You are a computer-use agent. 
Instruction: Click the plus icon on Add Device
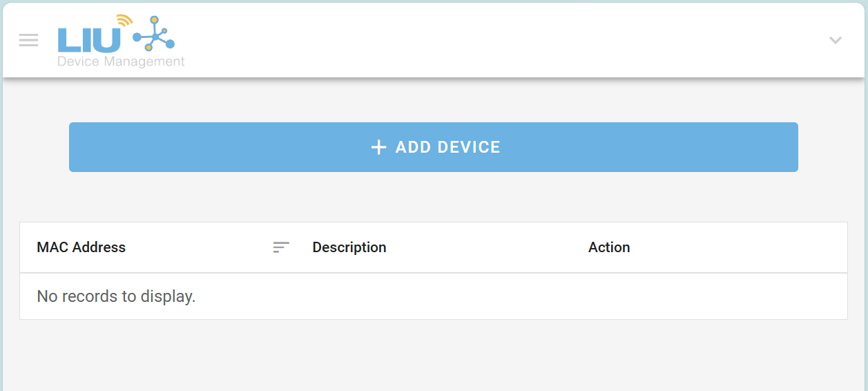pos(378,147)
